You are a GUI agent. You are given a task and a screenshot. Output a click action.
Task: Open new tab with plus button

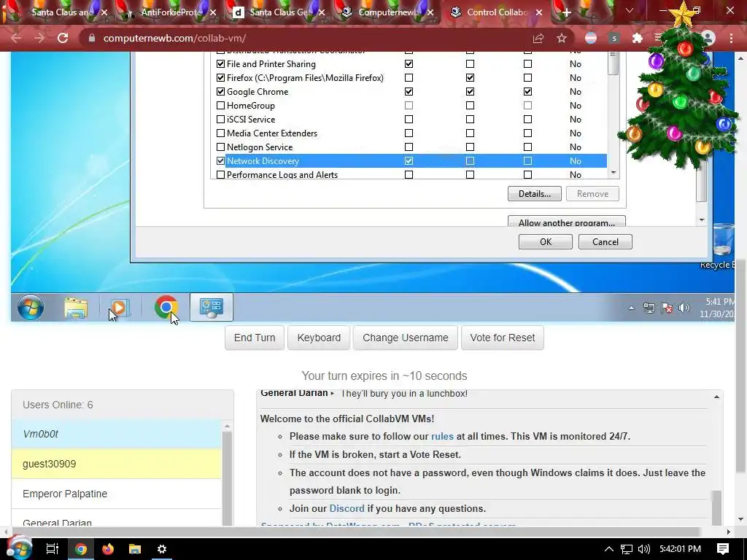pos(566,12)
